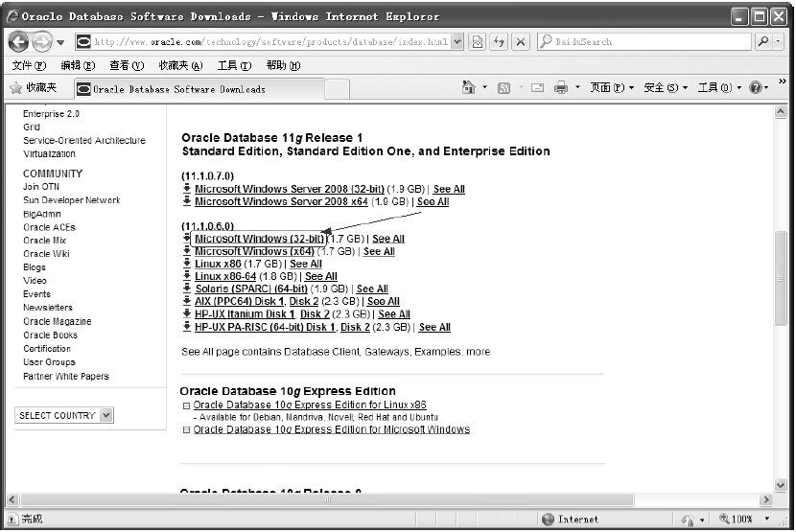Click See All beside Linux x86

[306, 264]
